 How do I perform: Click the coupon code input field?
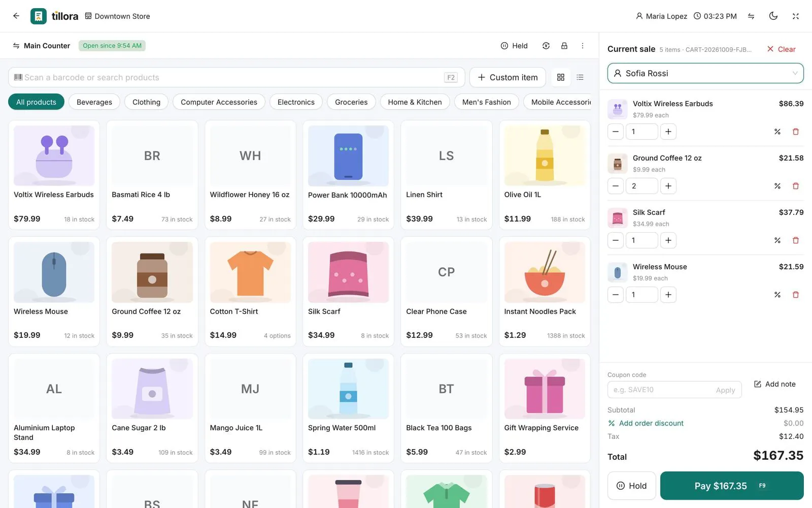point(660,390)
